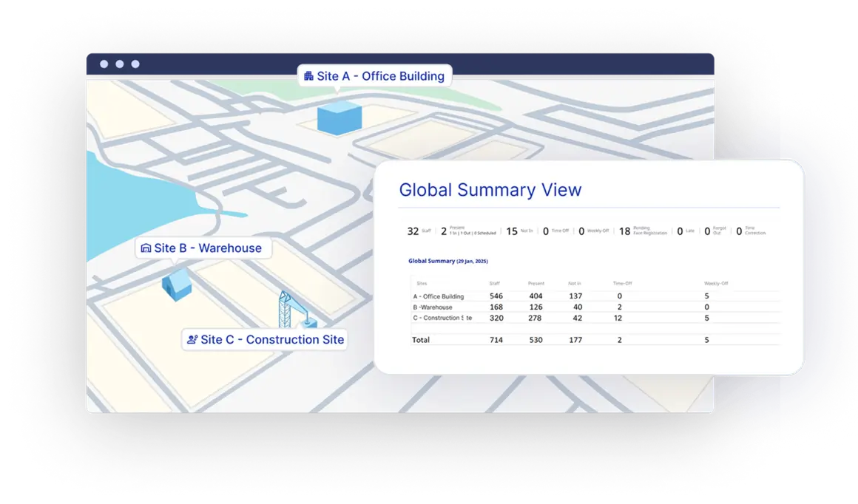Click not-in value 137 for Office Building
Image resolution: width=858 pixels, height=504 pixels.
pos(575,296)
